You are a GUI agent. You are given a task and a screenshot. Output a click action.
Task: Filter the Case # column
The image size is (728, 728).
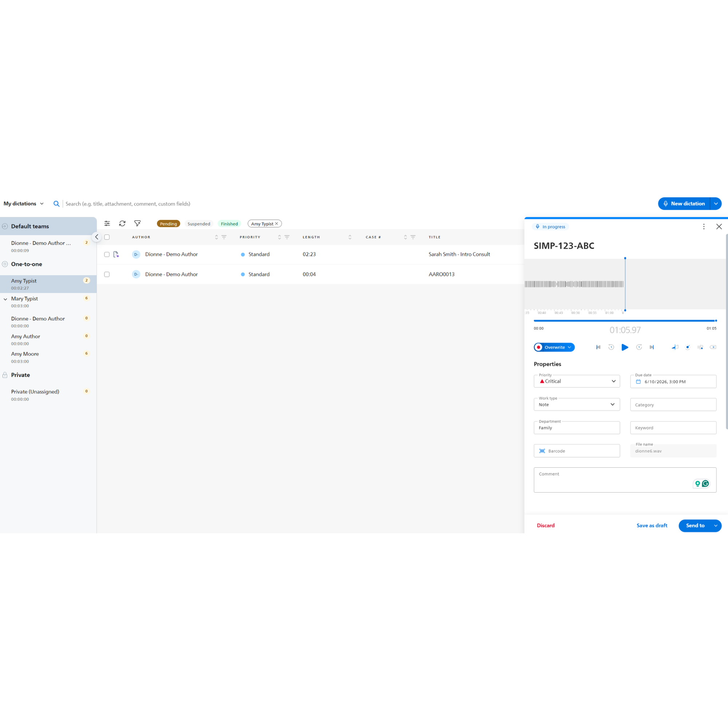[x=413, y=237]
